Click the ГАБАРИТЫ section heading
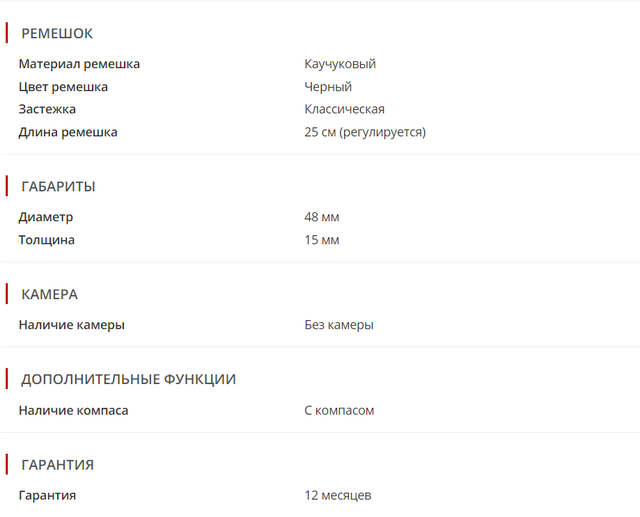The height and width of the screenshot is (517, 640). click(x=58, y=186)
